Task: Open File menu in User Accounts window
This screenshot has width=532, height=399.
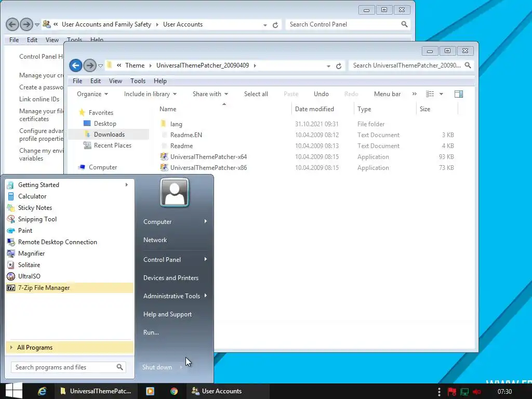Action: coord(14,40)
